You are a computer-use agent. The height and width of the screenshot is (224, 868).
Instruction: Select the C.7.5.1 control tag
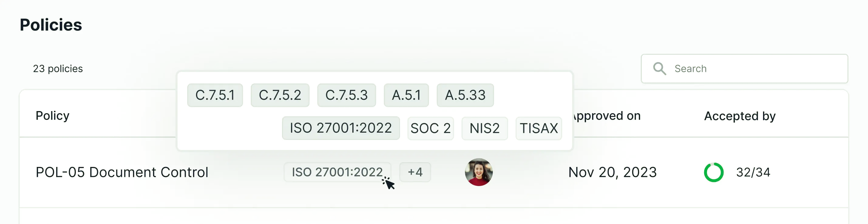215,95
